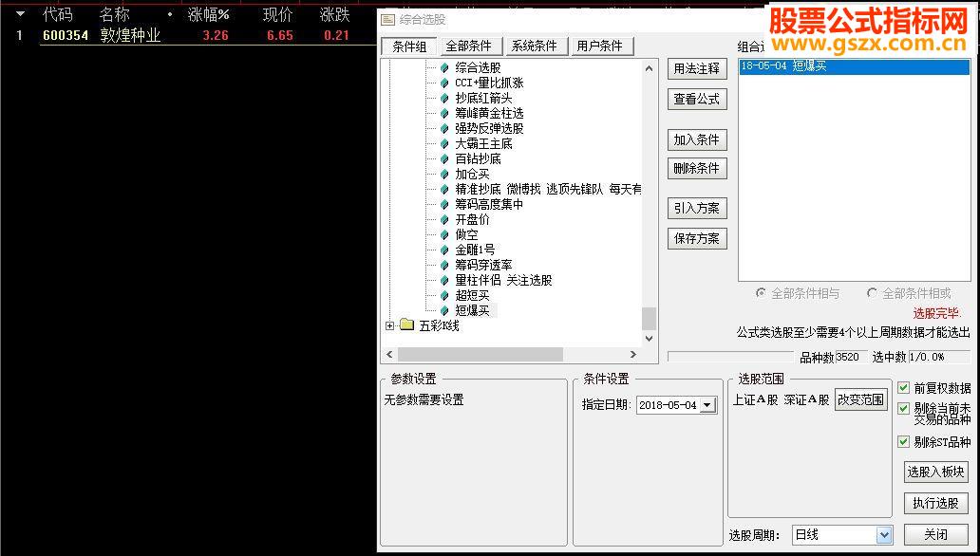
Task: Click the 加入条件 button
Action: click(697, 140)
